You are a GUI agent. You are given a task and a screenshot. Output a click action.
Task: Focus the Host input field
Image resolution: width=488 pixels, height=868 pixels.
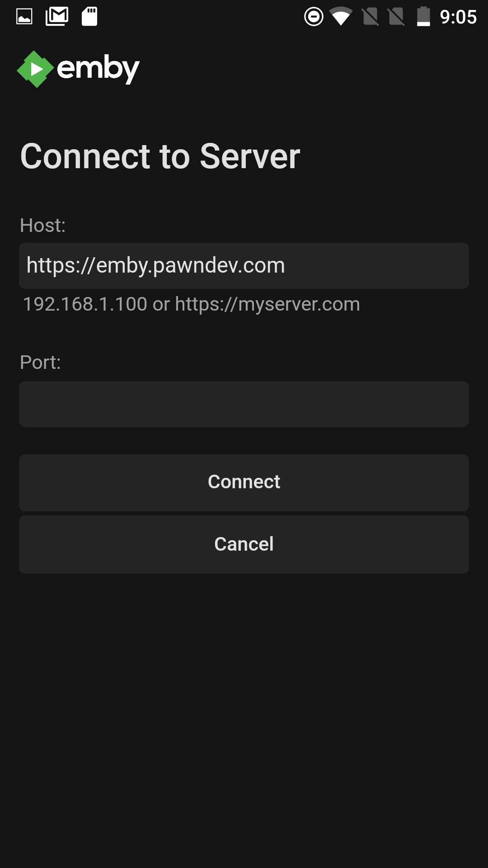pyautogui.click(x=244, y=266)
